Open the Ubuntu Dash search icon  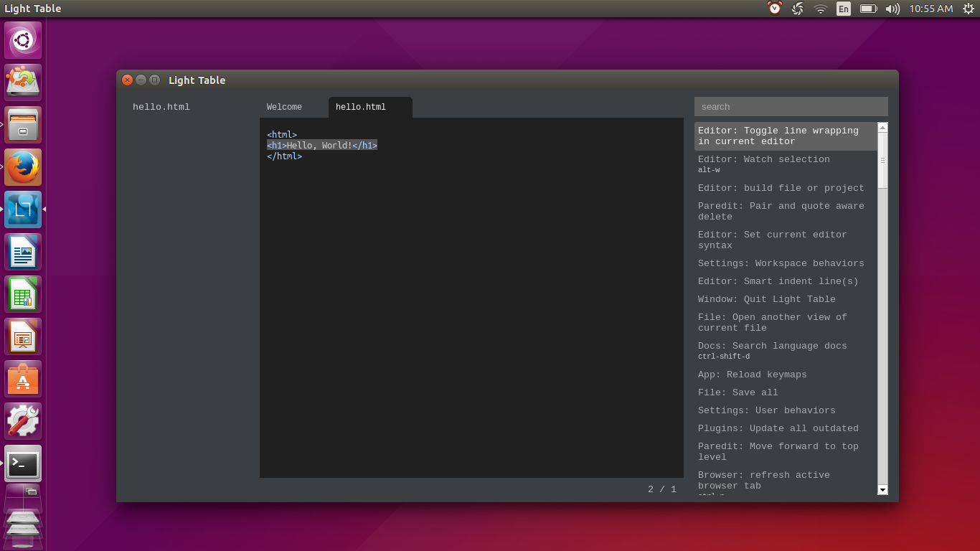click(x=23, y=40)
